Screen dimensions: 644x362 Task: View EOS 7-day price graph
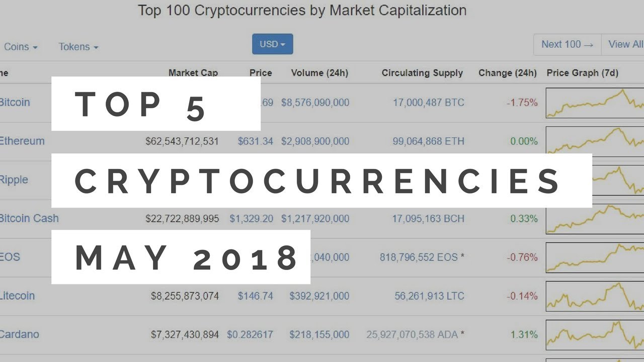[x=595, y=257]
